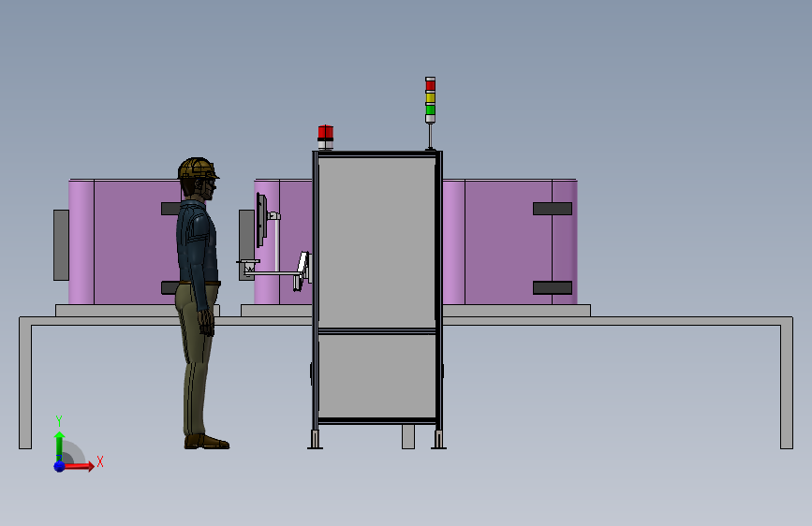Select the cabinet's lower gray panel
This screenshot has width=812, height=526.
click(377, 376)
